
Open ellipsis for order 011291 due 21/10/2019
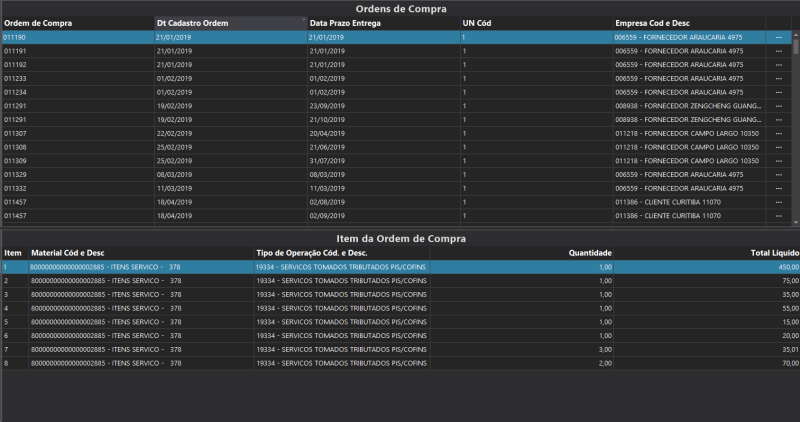click(778, 120)
